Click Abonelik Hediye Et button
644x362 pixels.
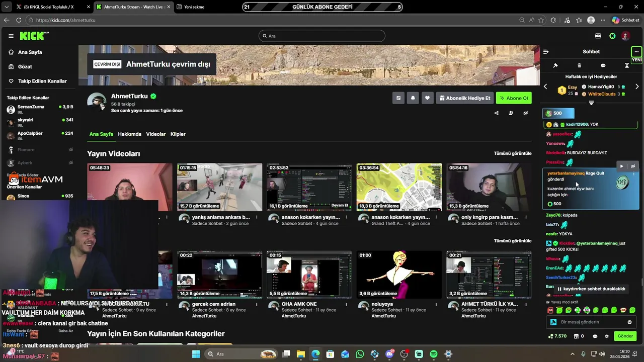tap(464, 98)
